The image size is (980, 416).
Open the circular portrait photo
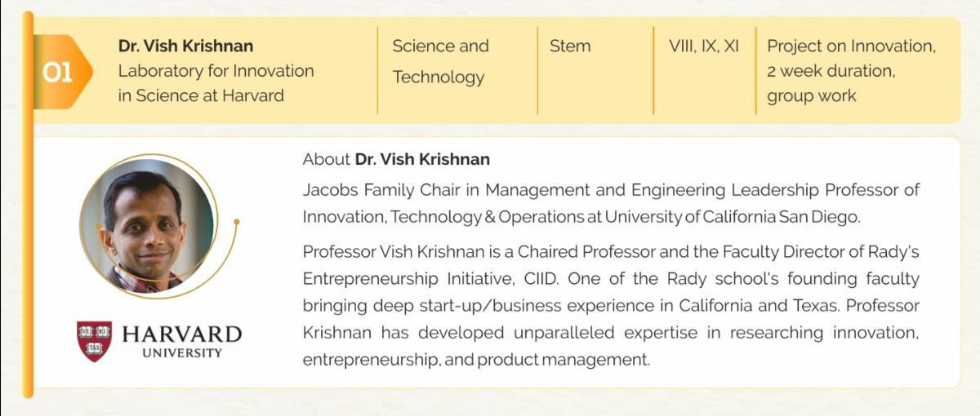(x=147, y=224)
